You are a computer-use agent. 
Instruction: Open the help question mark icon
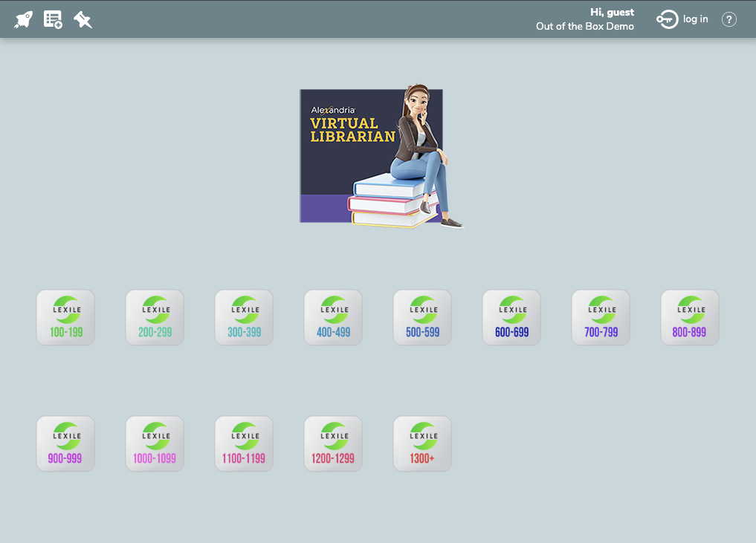tap(728, 19)
